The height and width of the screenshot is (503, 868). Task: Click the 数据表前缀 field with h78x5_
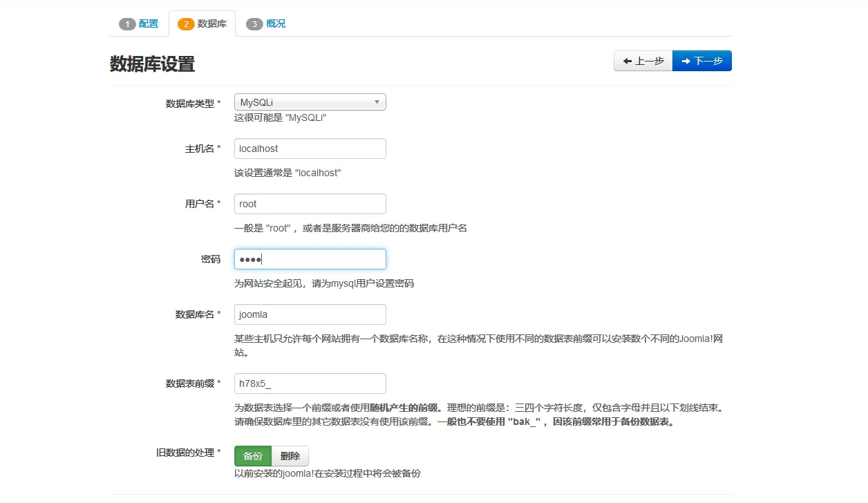[310, 383]
